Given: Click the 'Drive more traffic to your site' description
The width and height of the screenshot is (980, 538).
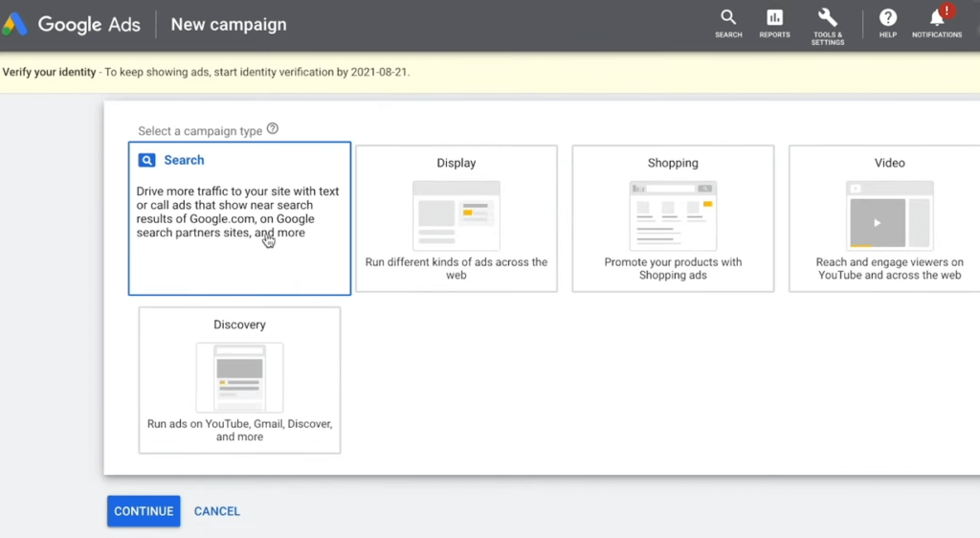Looking at the screenshot, I should point(237,212).
